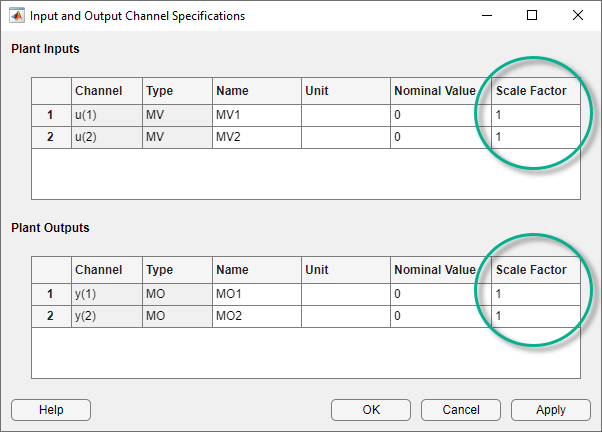
Task: Edit Scale Factor for output y(2)
Action: click(535, 315)
